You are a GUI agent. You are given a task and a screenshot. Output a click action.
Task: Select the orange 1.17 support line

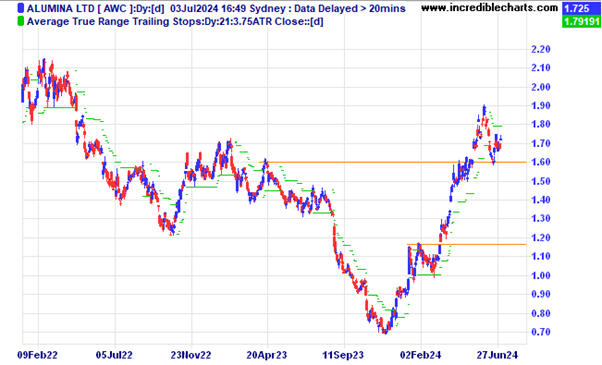[466, 244]
